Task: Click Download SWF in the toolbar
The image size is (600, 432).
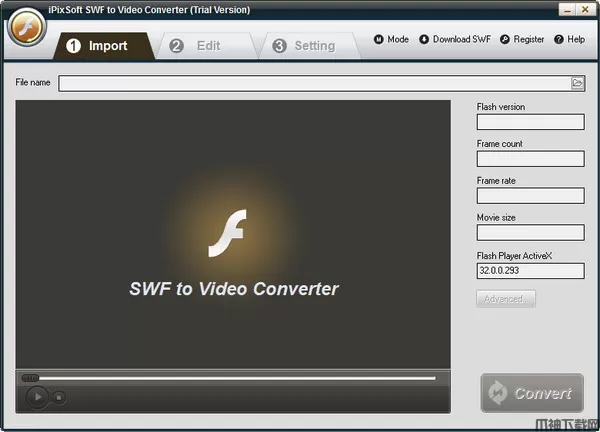Action: [455, 39]
